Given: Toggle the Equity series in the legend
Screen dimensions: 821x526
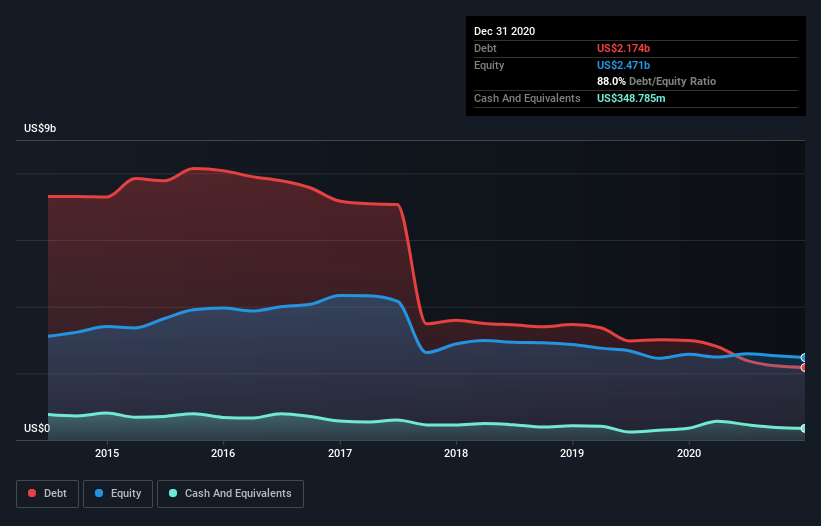Looking at the screenshot, I should (118, 494).
